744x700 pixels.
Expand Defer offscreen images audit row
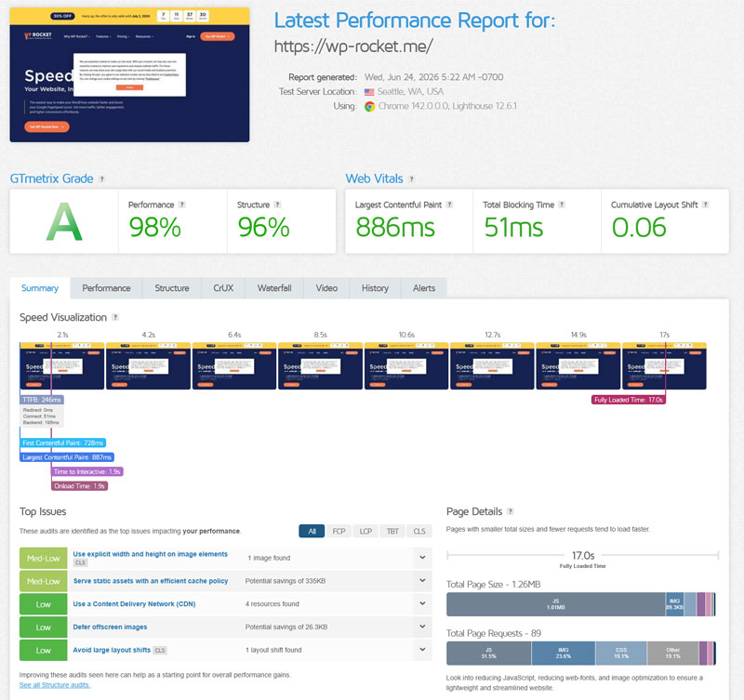(422, 627)
